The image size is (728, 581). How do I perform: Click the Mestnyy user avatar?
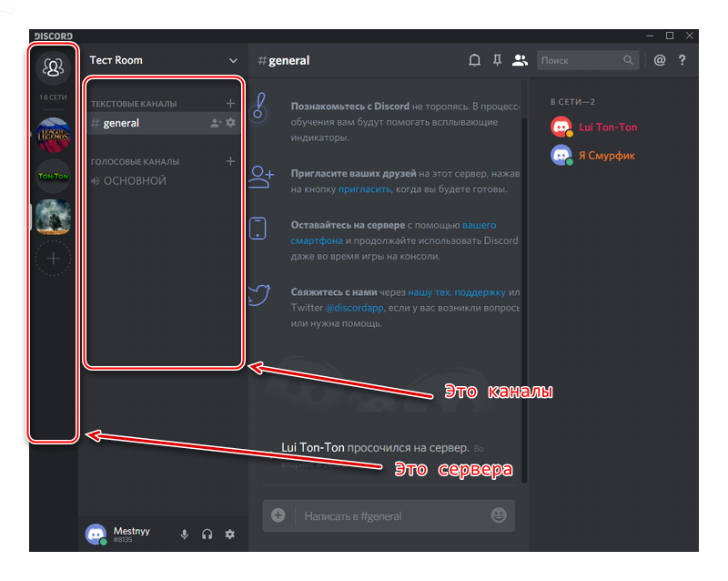[x=96, y=534]
